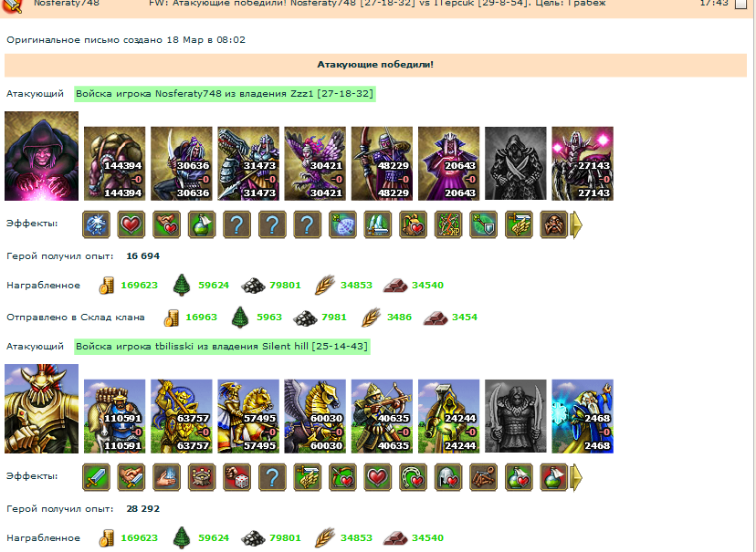The width and height of the screenshot is (756, 552).
Task: Click the unit thumbnail showing 144394 troops
Action: 115,163
